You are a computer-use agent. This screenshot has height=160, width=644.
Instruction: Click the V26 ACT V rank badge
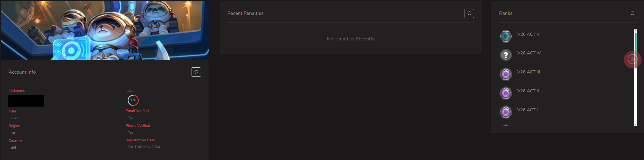coord(506,36)
